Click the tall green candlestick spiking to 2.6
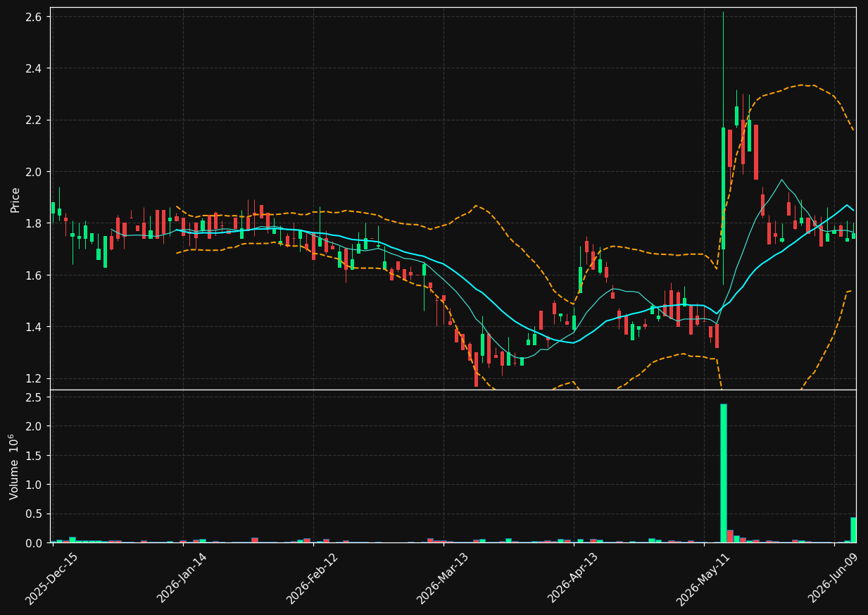868x615 pixels. point(723,188)
